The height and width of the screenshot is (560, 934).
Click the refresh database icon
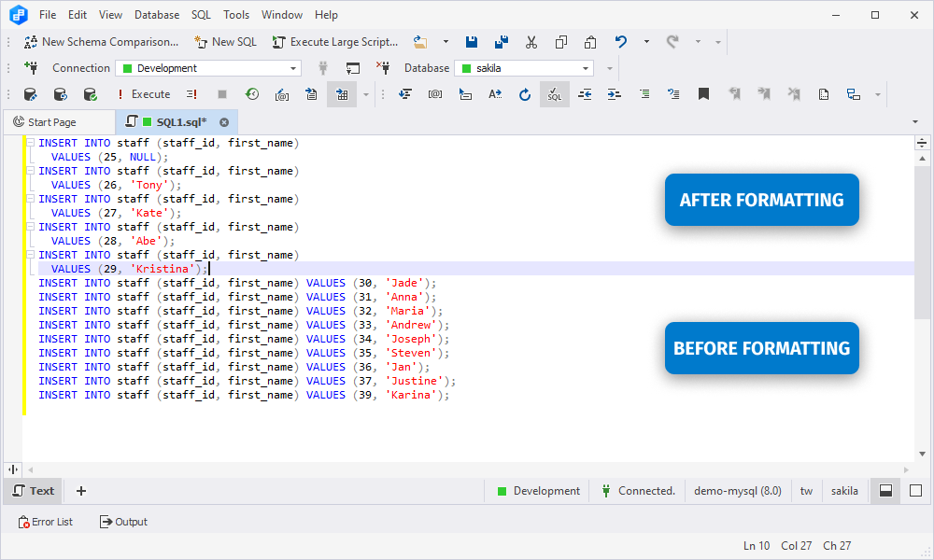(60, 94)
